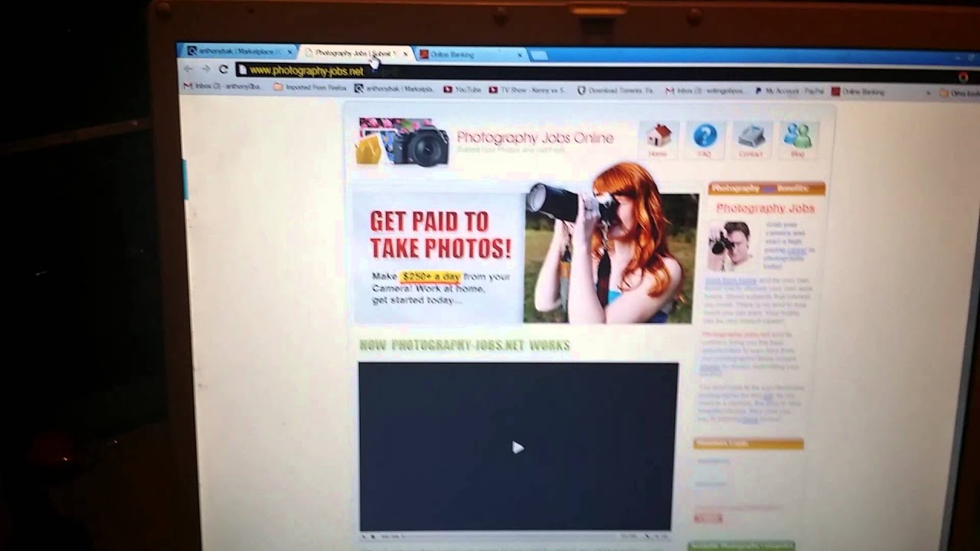Viewport: 980px width, 551px height.
Task: Open the second Inbox Gmail bookmark
Action: click(x=704, y=91)
